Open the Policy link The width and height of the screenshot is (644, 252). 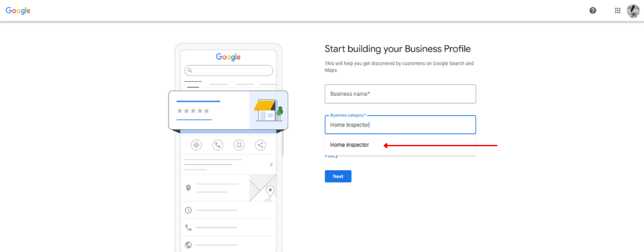pyautogui.click(x=331, y=156)
